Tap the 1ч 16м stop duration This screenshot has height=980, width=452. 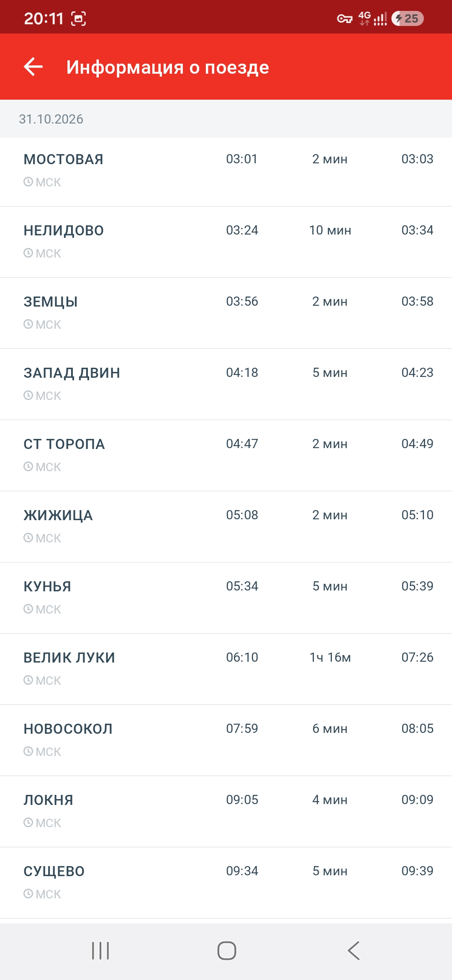coord(330,657)
